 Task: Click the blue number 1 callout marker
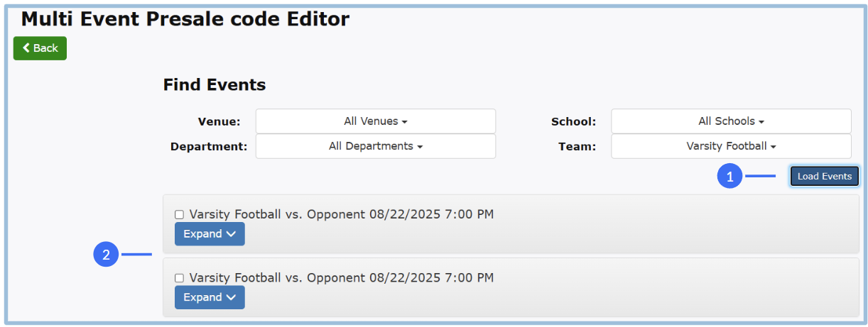click(x=729, y=176)
